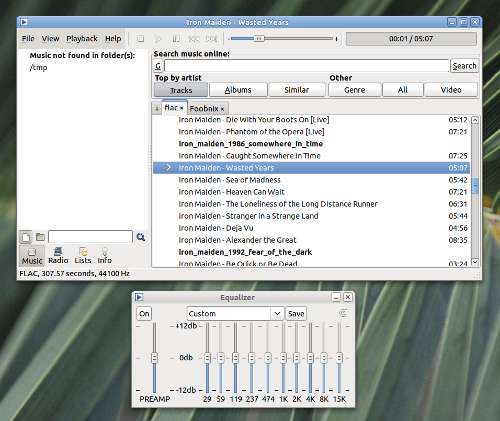The height and width of the screenshot is (421, 500).
Task: Click the 237 Hz equalizer slider handle
Action: pos(252,358)
